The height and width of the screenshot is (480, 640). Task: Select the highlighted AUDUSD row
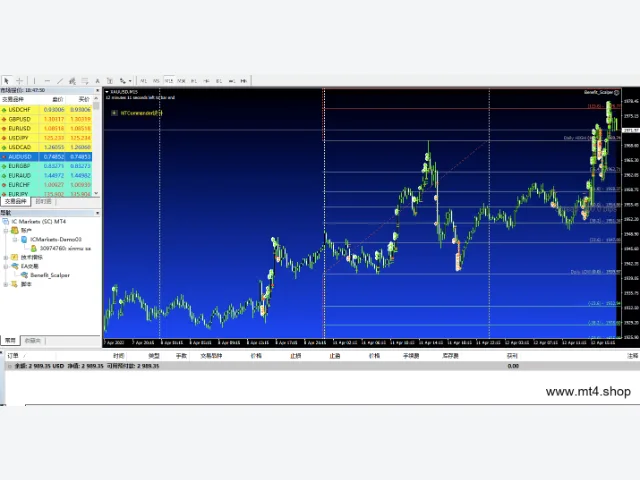click(46, 156)
